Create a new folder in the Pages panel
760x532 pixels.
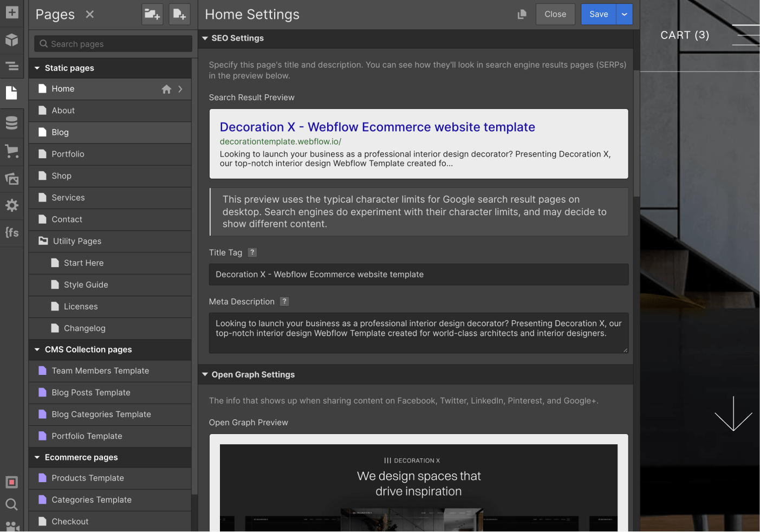pyautogui.click(x=152, y=14)
